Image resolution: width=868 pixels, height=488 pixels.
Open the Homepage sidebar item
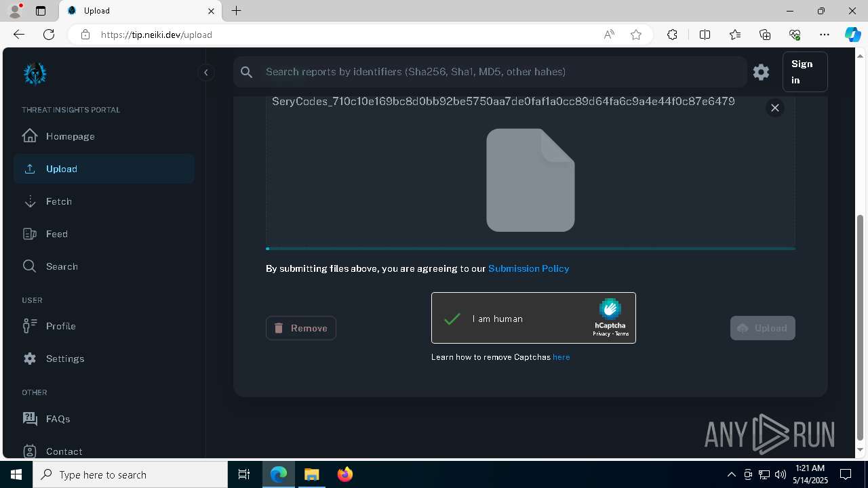[x=104, y=136]
